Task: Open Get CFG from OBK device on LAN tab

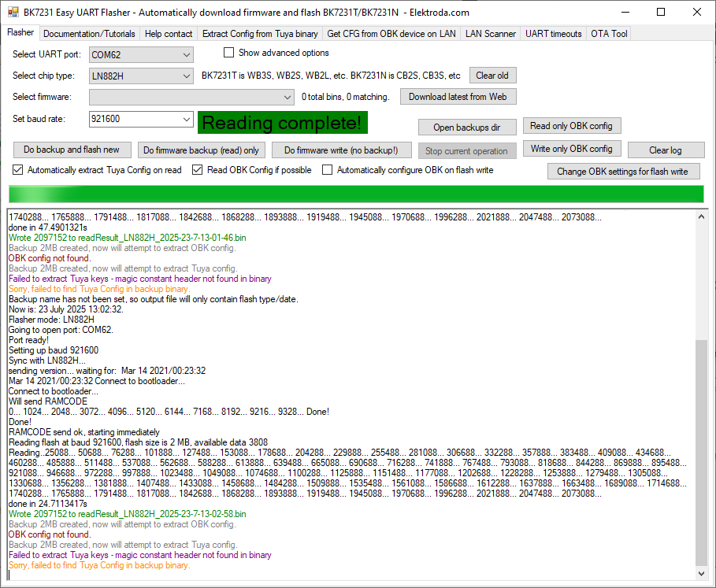Action: point(391,34)
